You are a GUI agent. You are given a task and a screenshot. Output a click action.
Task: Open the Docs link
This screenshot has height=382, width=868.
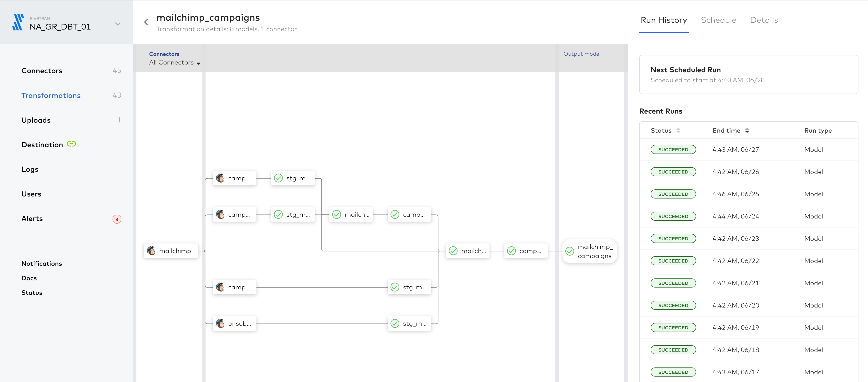(29, 278)
